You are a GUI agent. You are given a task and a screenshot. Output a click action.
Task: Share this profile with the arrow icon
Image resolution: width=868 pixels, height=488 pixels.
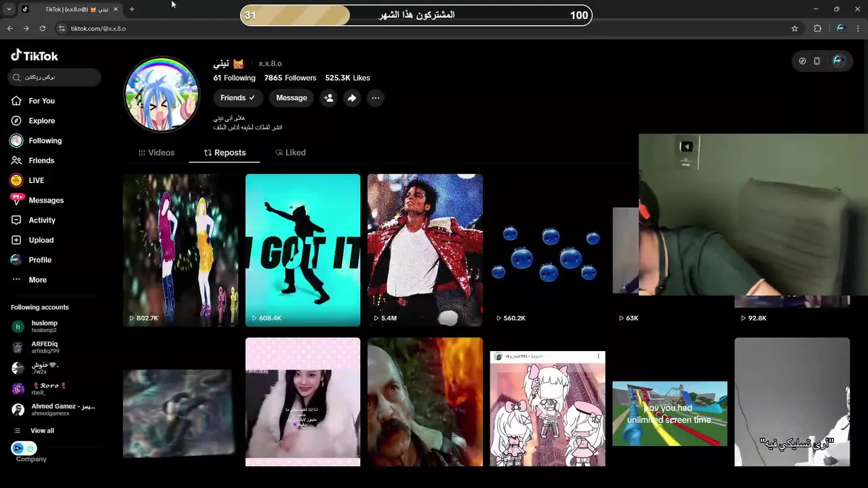coord(352,98)
